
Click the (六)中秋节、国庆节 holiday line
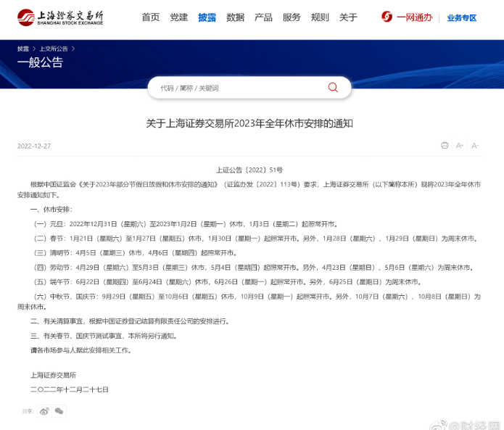click(249, 302)
